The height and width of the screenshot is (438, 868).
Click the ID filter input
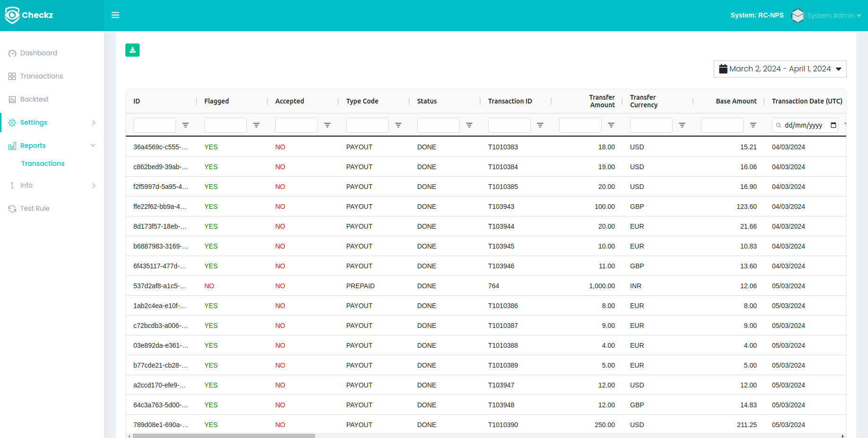click(x=155, y=125)
